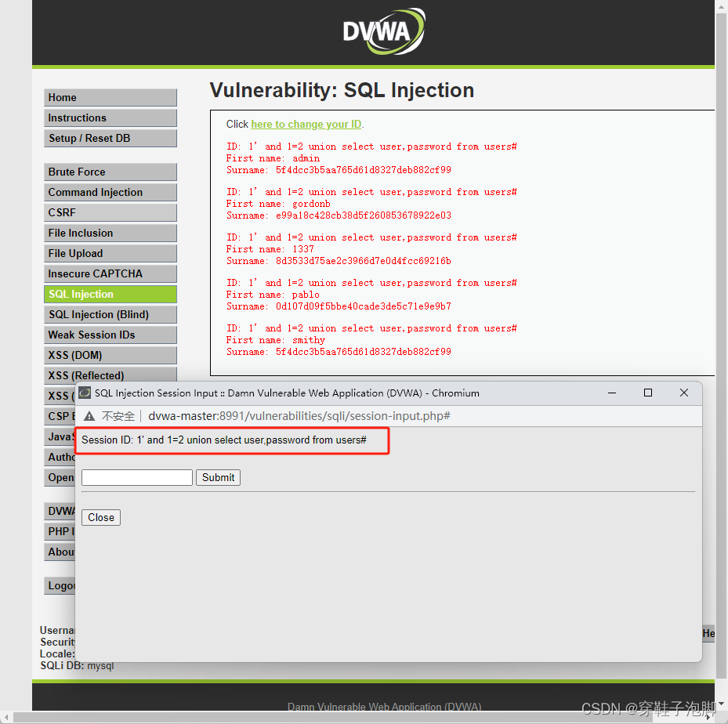Click surname hash 0d107d09f5bbe40cade3de5c71e9e9b7
Viewport: 728px width, 724px height.
pyautogui.click(x=363, y=306)
